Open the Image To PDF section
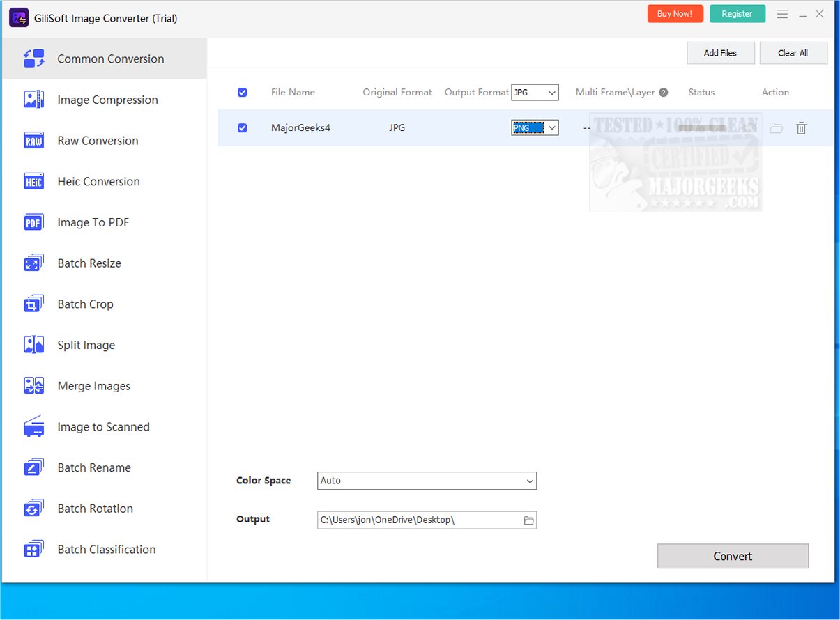The width and height of the screenshot is (840, 620). click(x=104, y=223)
